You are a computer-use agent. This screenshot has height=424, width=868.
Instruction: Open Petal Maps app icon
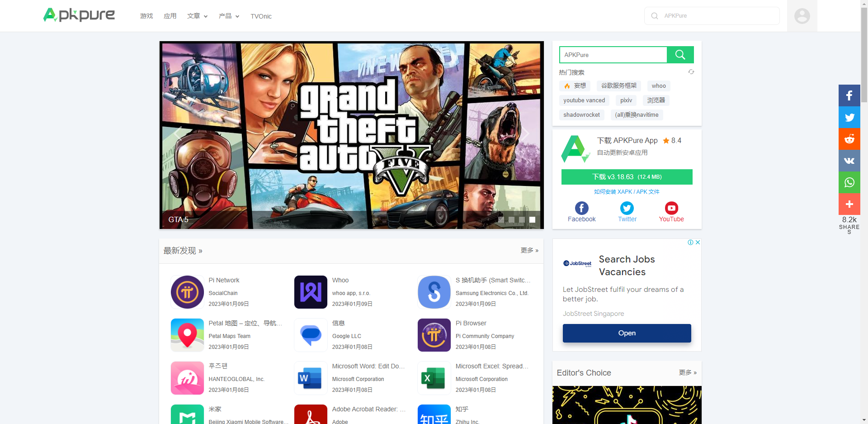click(x=187, y=335)
